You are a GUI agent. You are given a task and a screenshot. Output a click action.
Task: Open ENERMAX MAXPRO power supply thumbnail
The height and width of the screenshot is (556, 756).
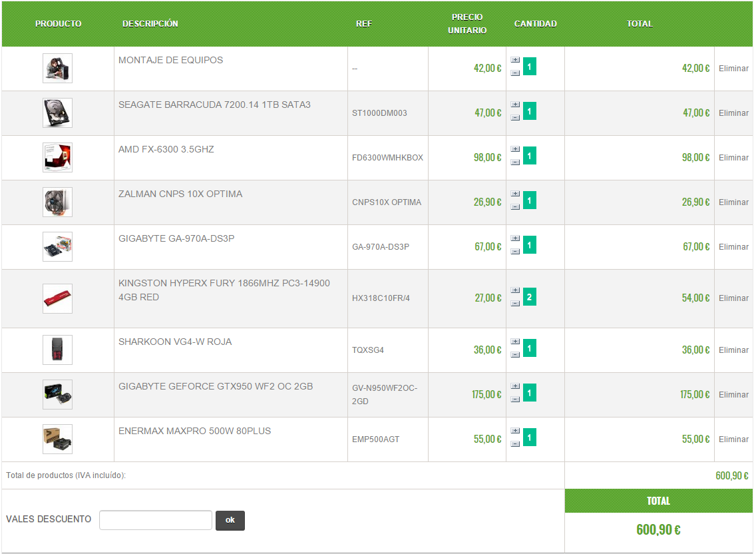pos(57,439)
